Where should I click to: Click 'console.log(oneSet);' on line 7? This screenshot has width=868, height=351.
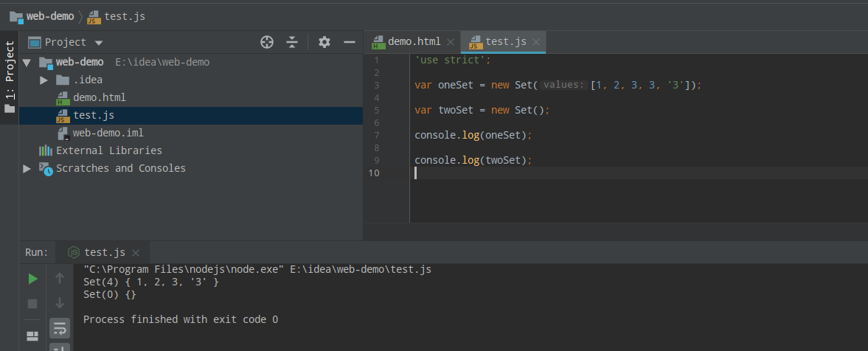[x=473, y=134]
